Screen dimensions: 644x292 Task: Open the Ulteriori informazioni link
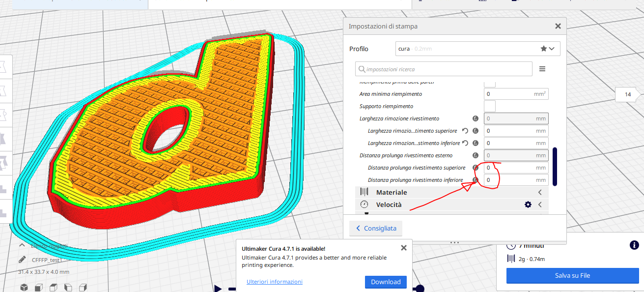pos(274,282)
